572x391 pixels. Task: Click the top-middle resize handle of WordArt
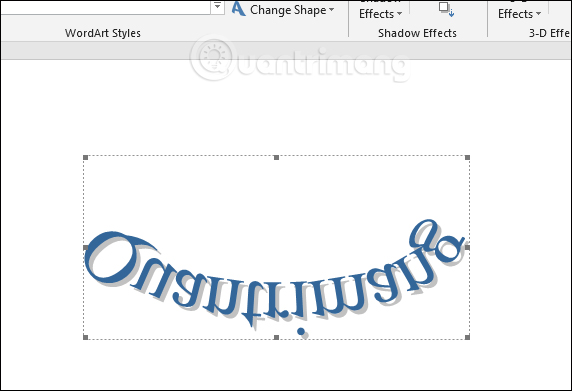pyautogui.click(x=277, y=158)
